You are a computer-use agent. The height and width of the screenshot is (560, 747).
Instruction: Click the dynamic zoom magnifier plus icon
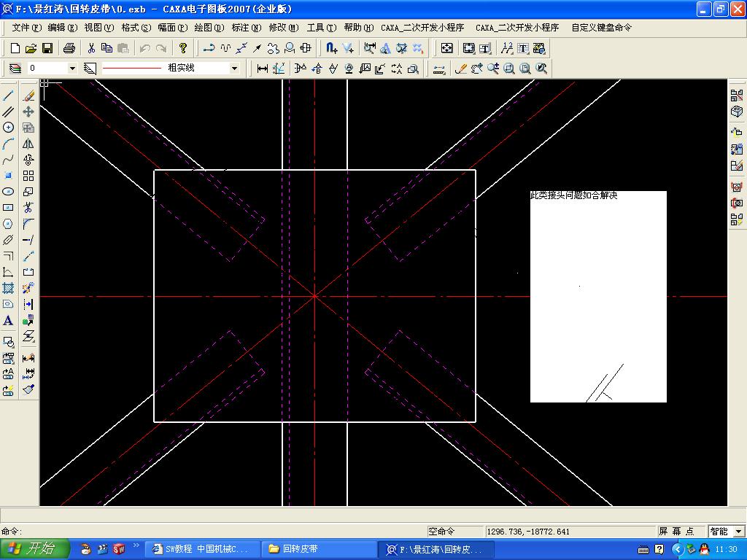coord(493,69)
